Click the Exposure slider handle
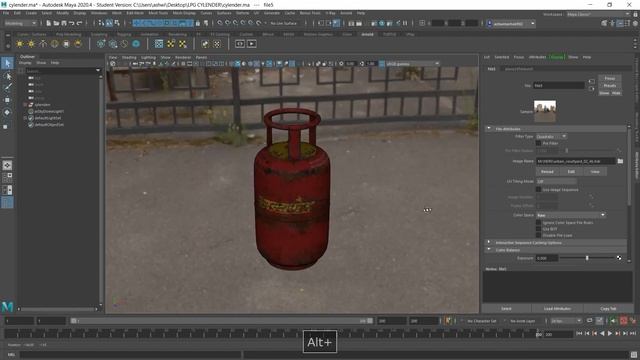The height and width of the screenshot is (360, 640). [x=587, y=258]
